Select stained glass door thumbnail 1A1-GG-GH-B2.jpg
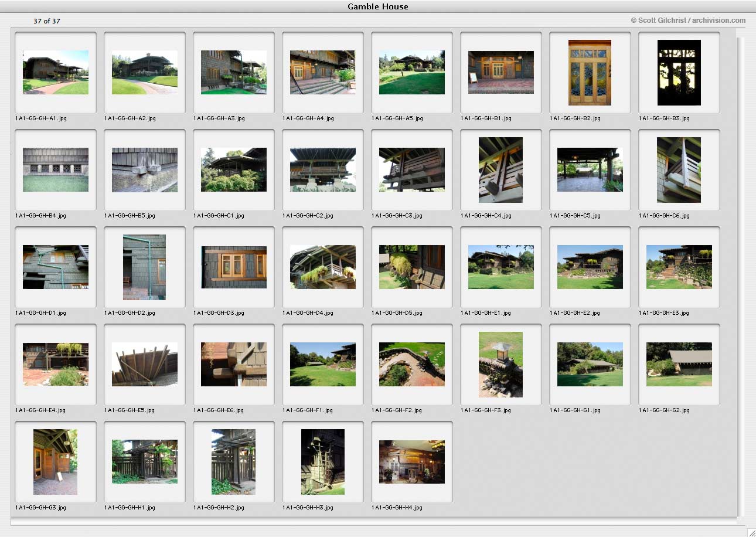Image resolution: width=756 pixels, height=537 pixels. tap(590, 73)
